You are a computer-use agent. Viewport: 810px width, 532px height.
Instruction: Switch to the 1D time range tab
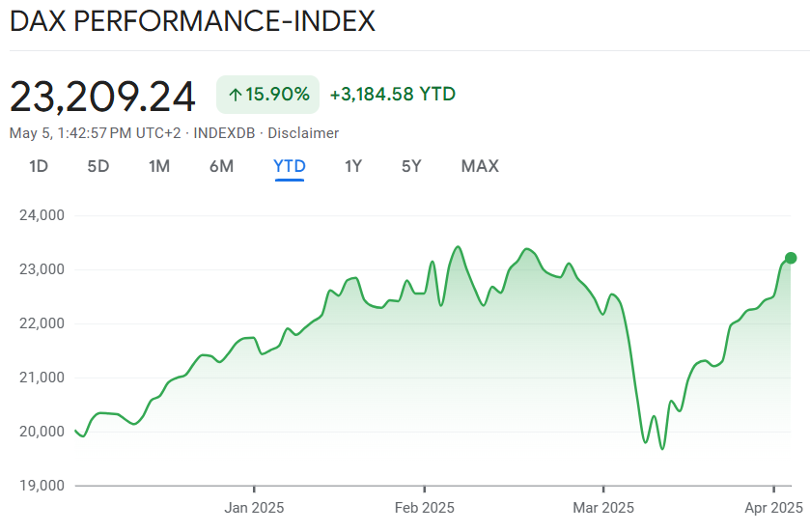point(39,166)
